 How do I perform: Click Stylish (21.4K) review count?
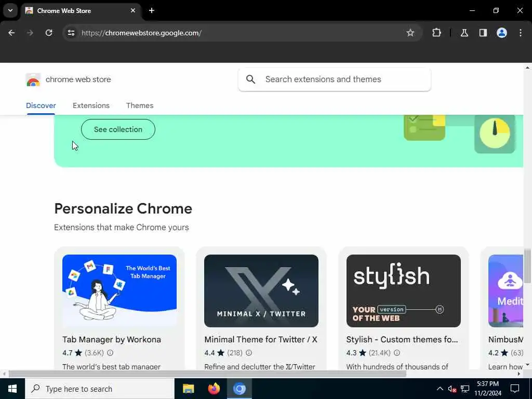tap(380, 353)
